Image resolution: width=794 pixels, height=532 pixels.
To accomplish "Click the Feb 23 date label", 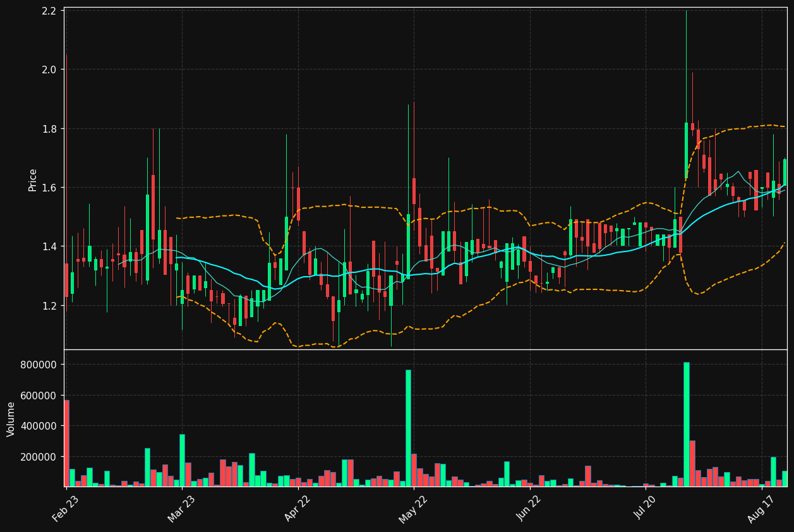I will 66,509.
